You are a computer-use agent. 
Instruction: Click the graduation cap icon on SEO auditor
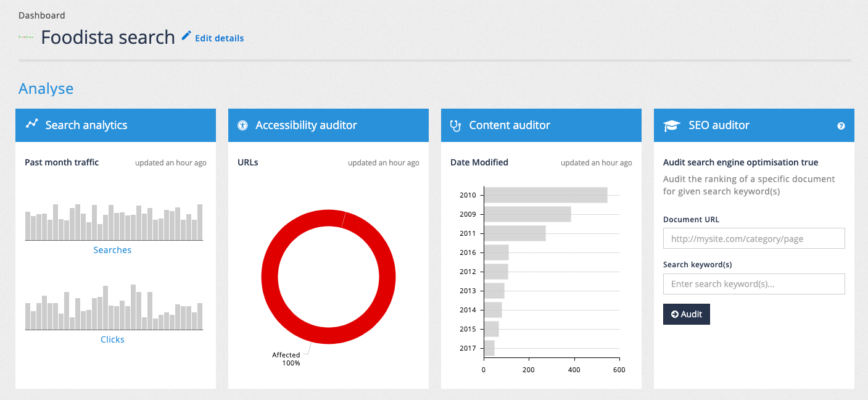tap(669, 125)
